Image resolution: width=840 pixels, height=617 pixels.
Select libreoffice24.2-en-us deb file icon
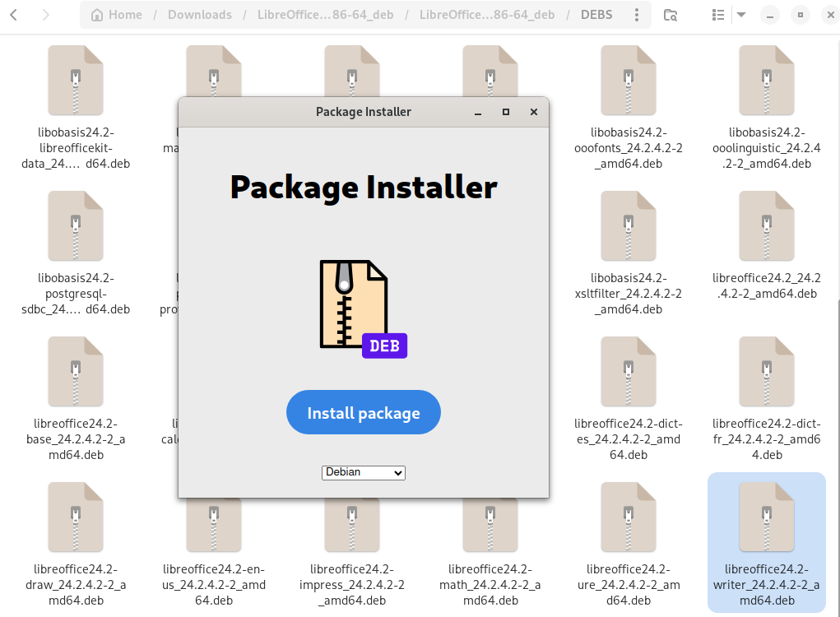(x=214, y=525)
